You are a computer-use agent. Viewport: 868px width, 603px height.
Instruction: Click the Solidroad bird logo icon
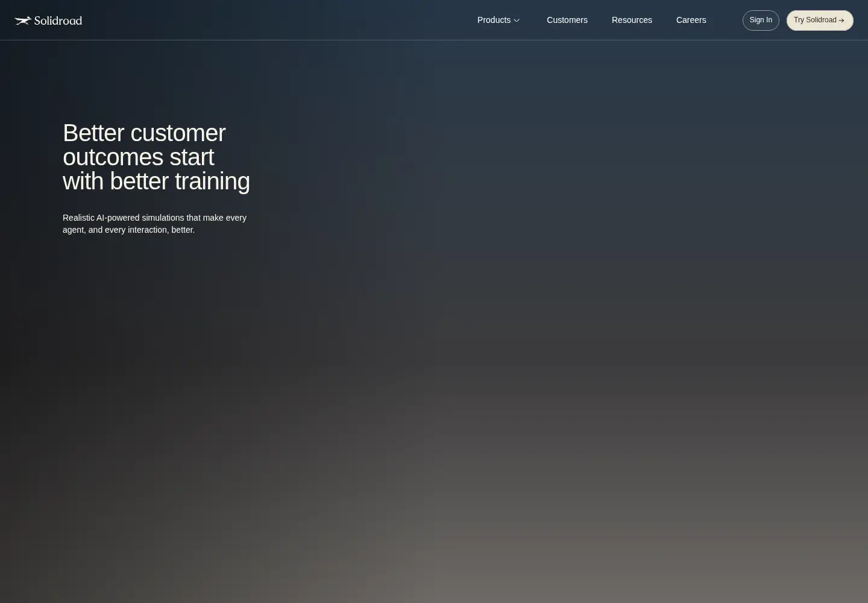23,21
